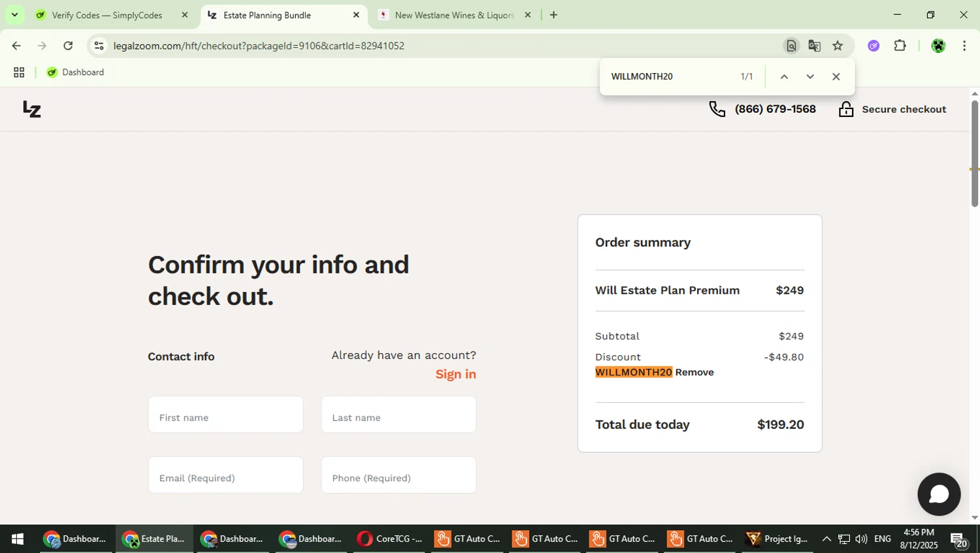Close the New Westlane Wines tab

pyautogui.click(x=527, y=15)
